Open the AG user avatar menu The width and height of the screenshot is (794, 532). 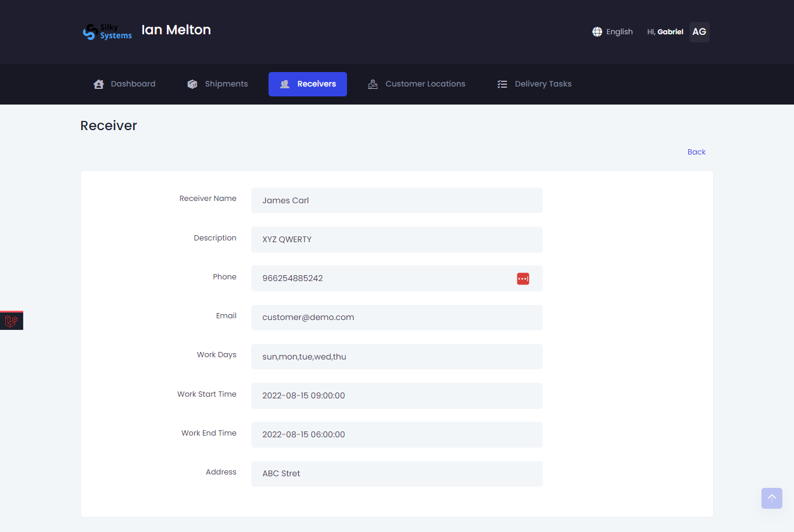tap(699, 32)
